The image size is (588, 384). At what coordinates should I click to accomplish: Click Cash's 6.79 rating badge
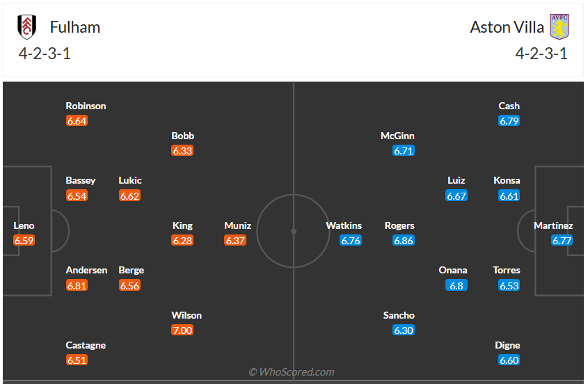(x=509, y=121)
